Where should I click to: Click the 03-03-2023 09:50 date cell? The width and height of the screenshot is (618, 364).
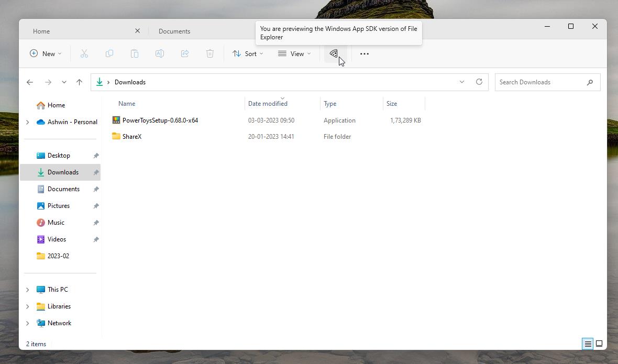271,120
